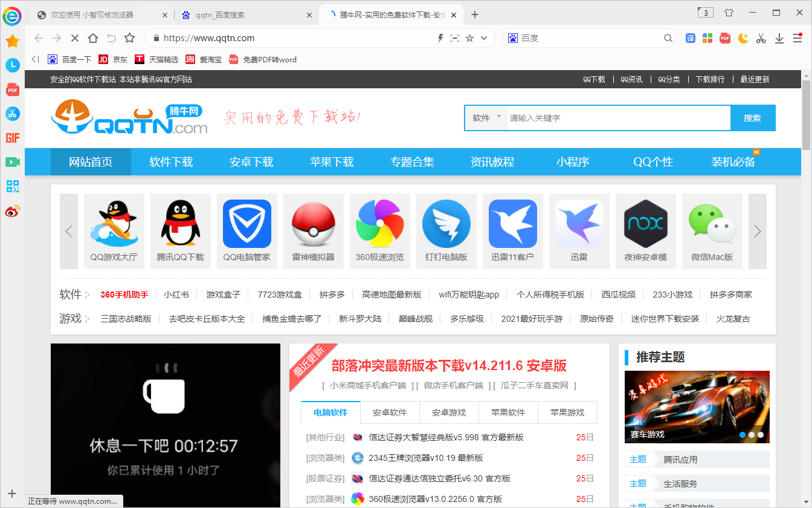Viewport: 812px width, 508px height.
Task: Switch to the 欢迎使用 小智双核浏览器 tab
Action: pos(101,15)
